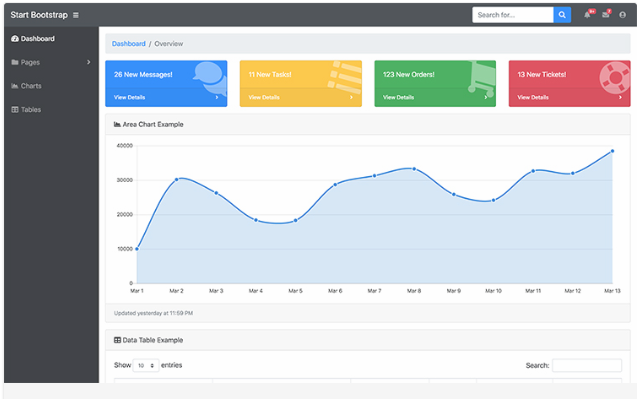Click the Mar 8 chart data point

(414, 169)
